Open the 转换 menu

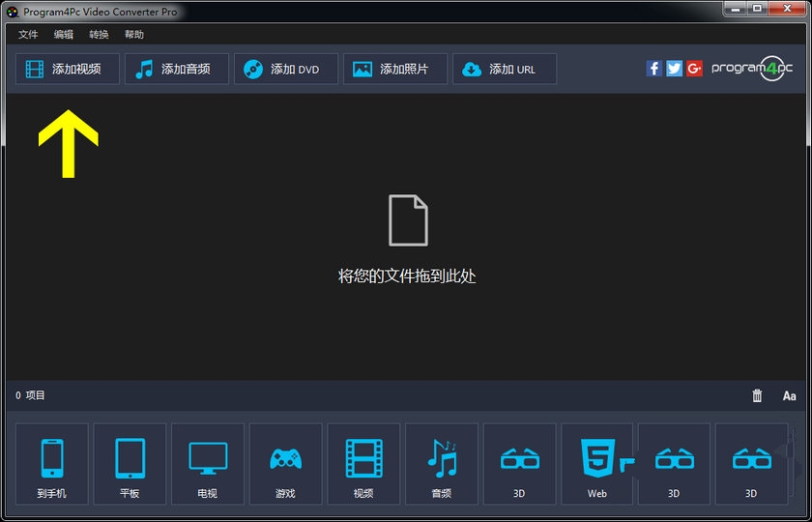coord(99,35)
